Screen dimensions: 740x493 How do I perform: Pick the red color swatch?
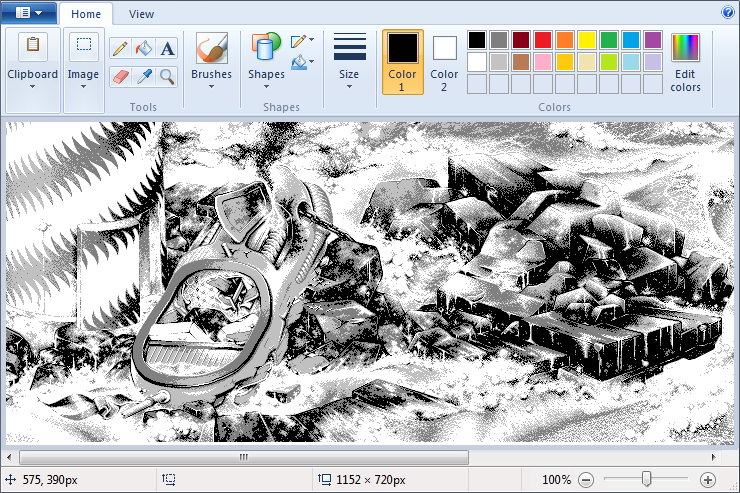tap(543, 40)
